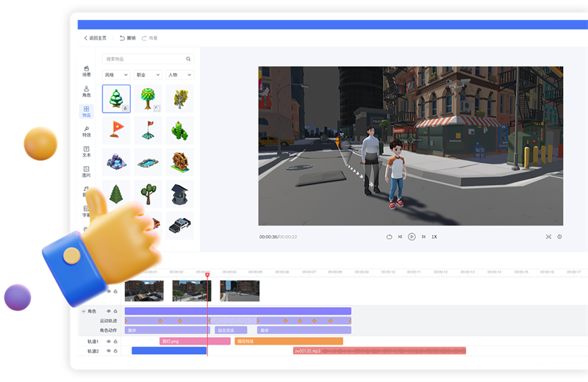Pick the yellow autumn tree item
This screenshot has height=382, width=588.
click(x=180, y=98)
